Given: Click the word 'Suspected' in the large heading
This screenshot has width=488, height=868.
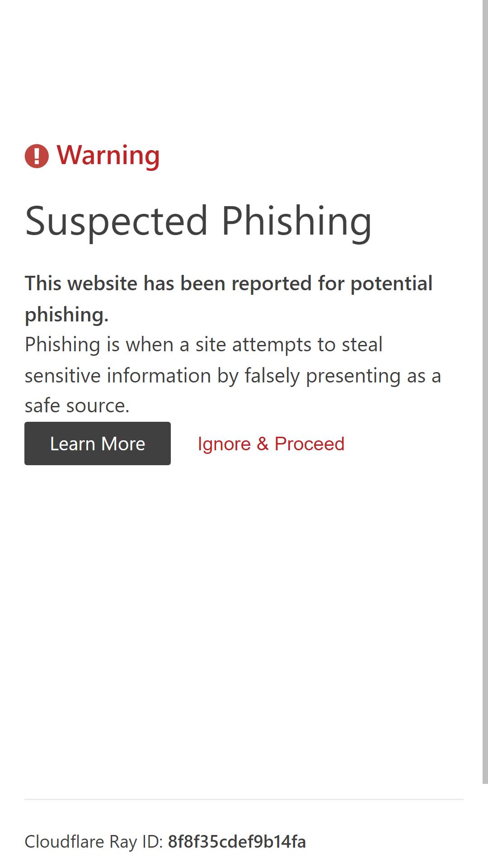Looking at the screenshot, I should coord(116,221).
